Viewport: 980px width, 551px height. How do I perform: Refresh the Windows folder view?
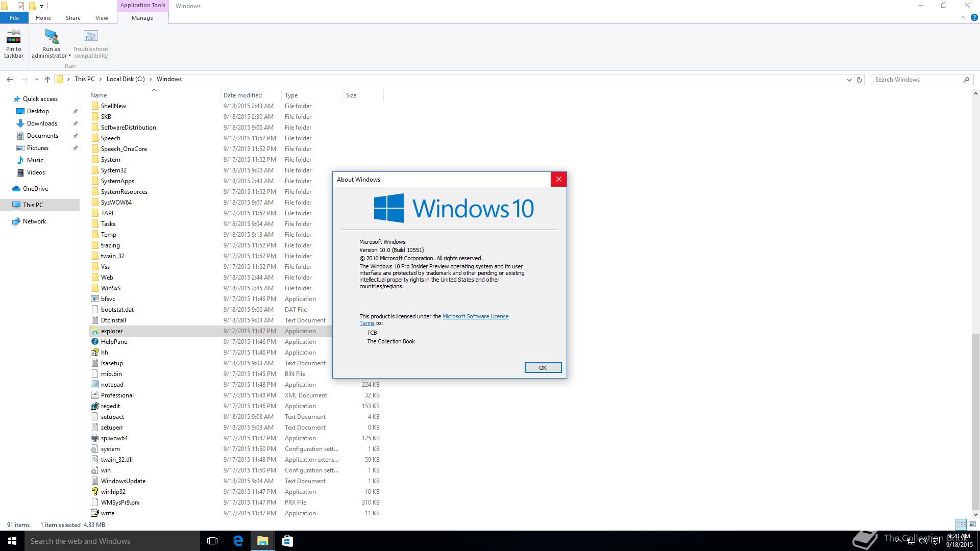(860, 80)
